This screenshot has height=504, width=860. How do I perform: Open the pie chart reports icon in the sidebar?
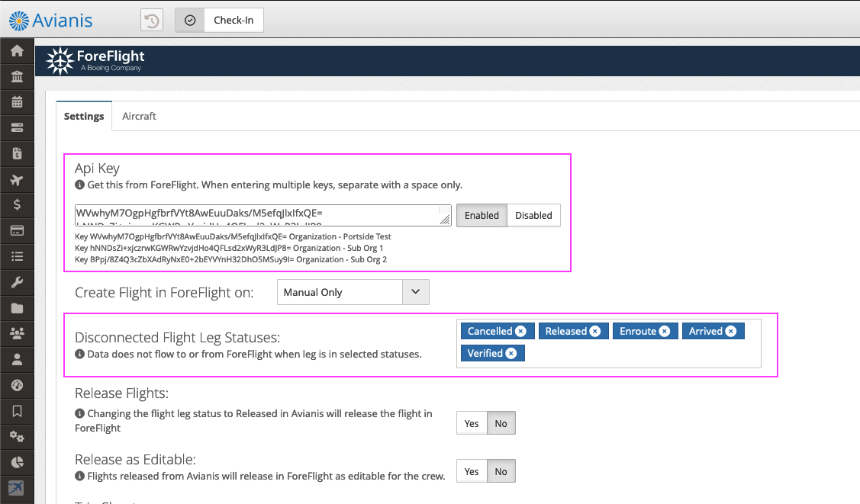(17, 462)
